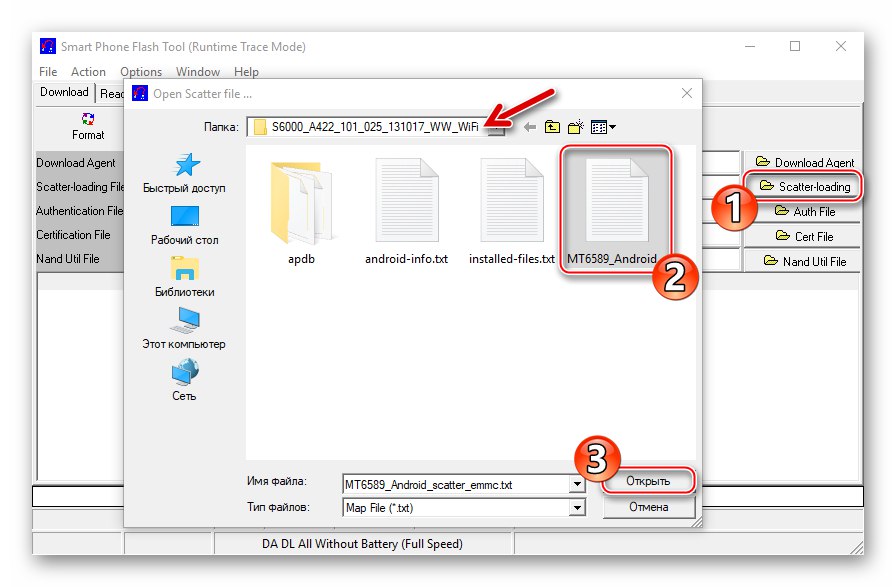Image resolution: width=896 pixels, height=587 pixels.
Task: Click the Отмена button
Action: (649, 507)
